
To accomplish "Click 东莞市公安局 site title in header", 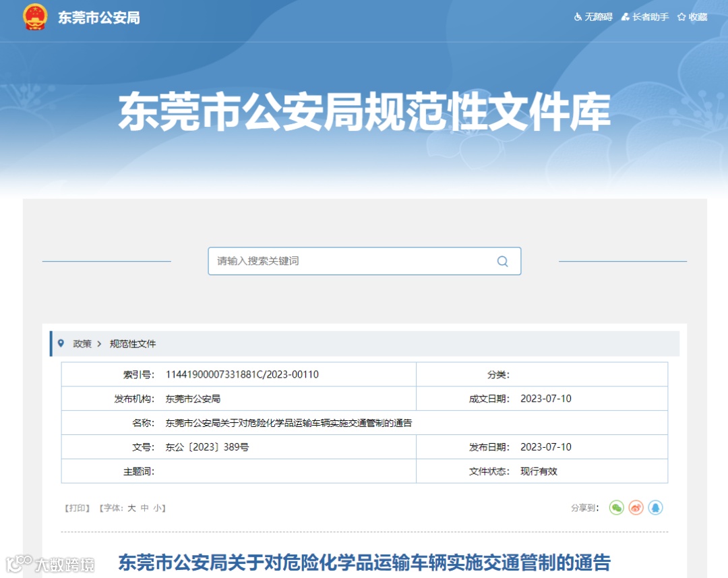I will point(99,18).
